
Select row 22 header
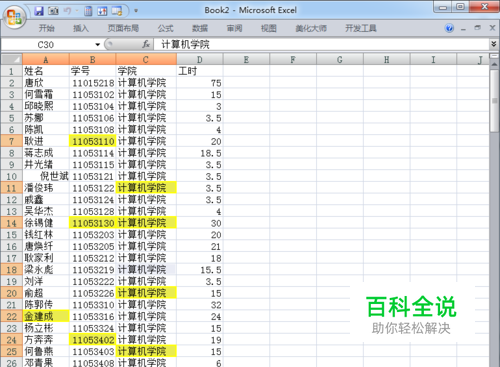coord(12,316)
